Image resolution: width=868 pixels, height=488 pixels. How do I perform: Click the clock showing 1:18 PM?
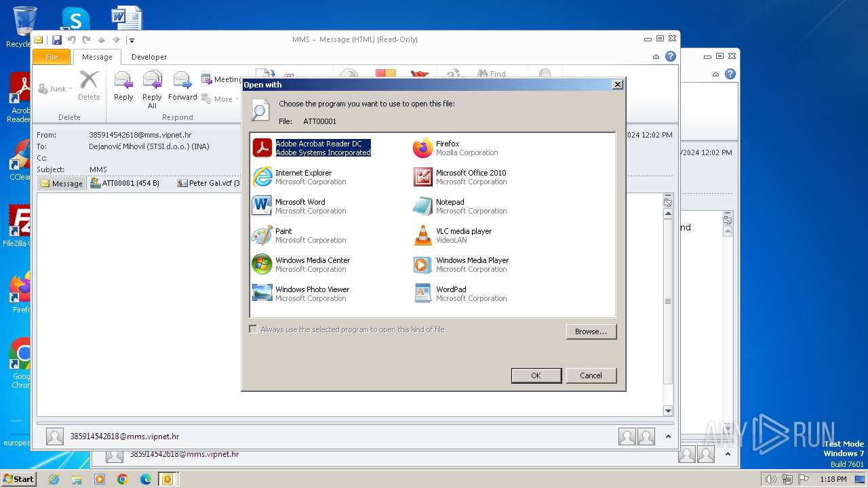coord(833,479)
